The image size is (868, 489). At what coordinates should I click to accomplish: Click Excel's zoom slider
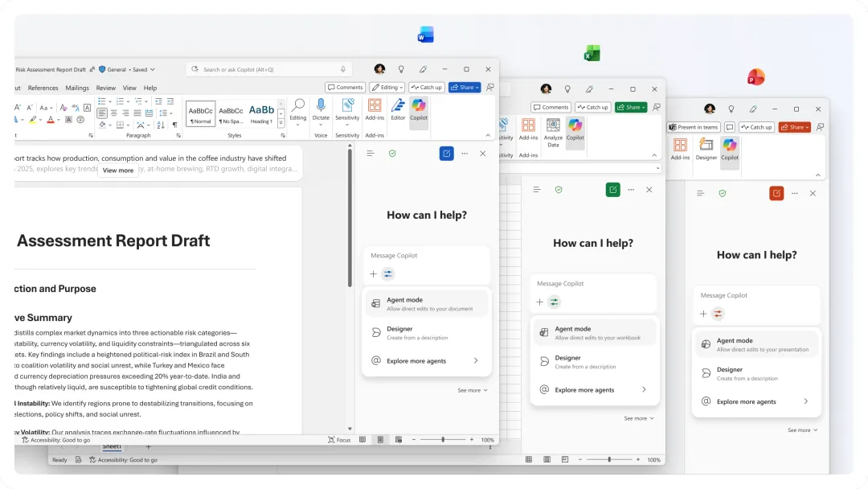[x=609, y=460]
